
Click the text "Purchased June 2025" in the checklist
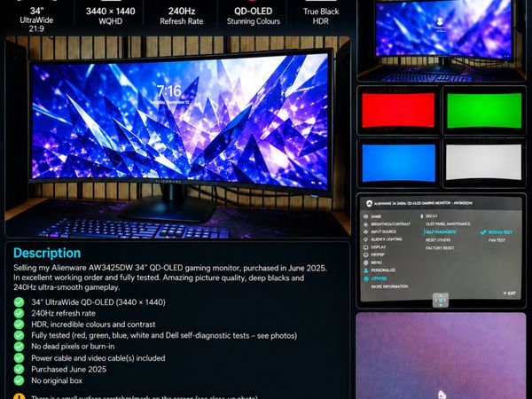pyautogui.click(x=69, y=369)
